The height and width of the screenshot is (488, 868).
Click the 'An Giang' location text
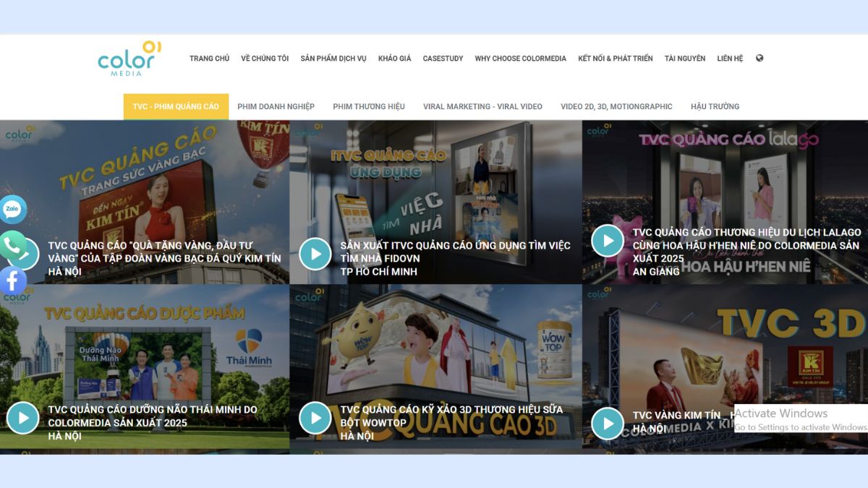pyautogui.click(x=656, y=272)
